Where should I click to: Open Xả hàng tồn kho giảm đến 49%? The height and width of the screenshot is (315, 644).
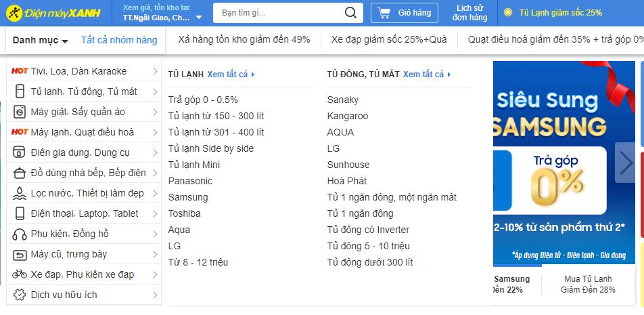244,39
